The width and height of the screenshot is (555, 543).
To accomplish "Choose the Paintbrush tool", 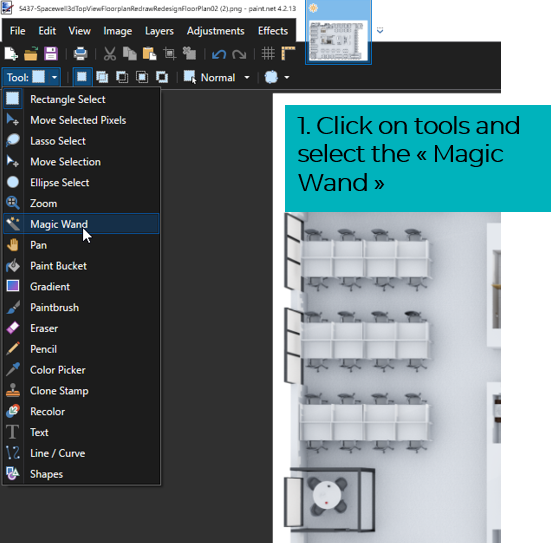I will (81, 308).
